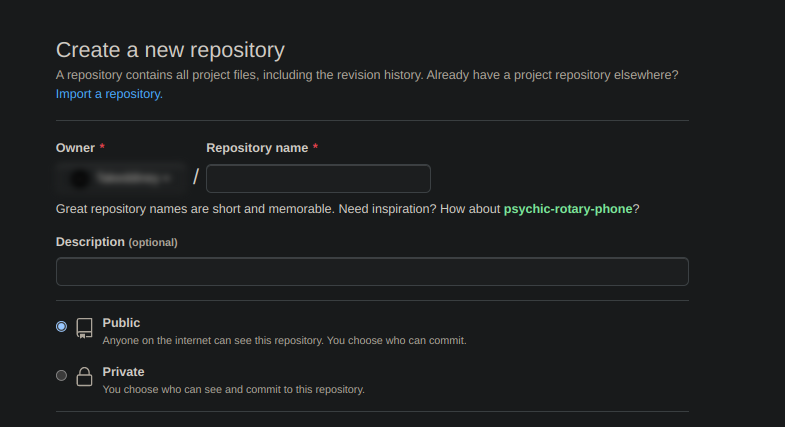Click the Private lock icon
785x427 pixels.
(84, 376)
